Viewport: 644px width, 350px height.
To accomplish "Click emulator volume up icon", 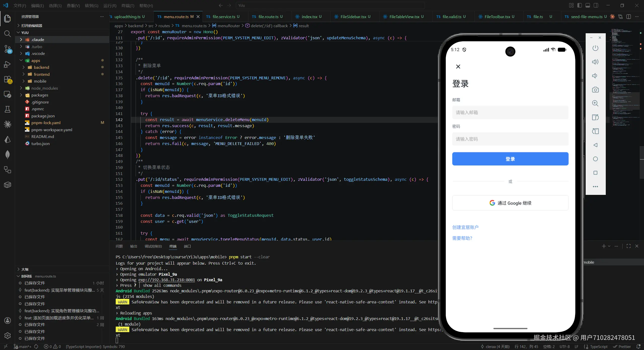I will (595, 62).
